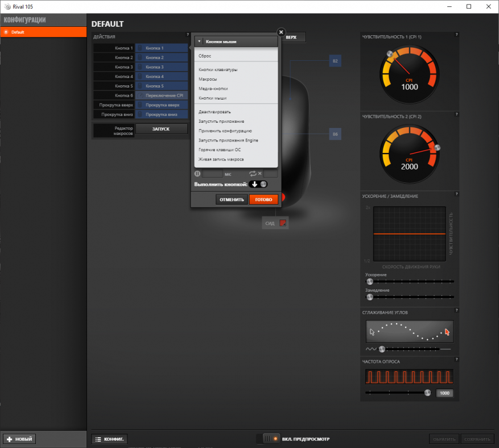Click the angle smoothing slider handle
This screenshot has height=448, width=499.
click(382, 349)
